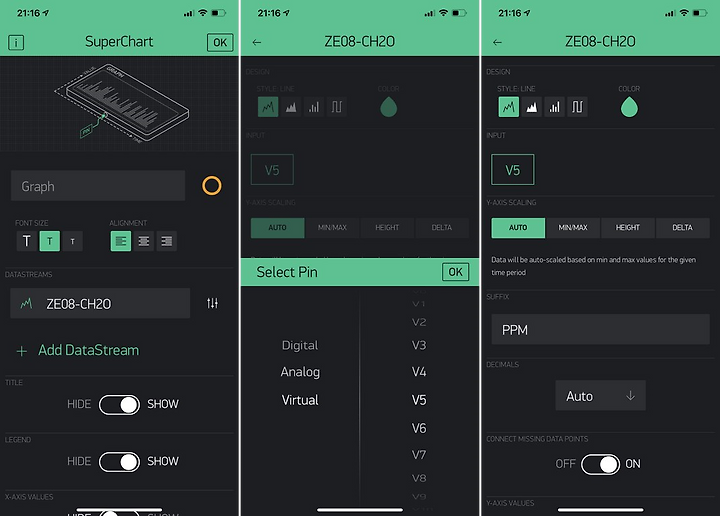Tap dimmed line style icon in middle screen
This screenshot has width=720, height=516.
click(x=268, y=107)
